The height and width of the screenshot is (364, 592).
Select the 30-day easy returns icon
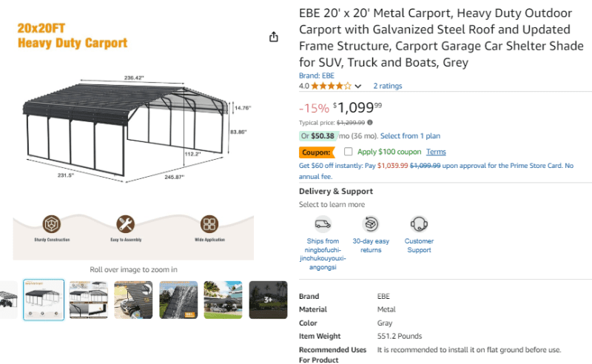coord(371,224)
